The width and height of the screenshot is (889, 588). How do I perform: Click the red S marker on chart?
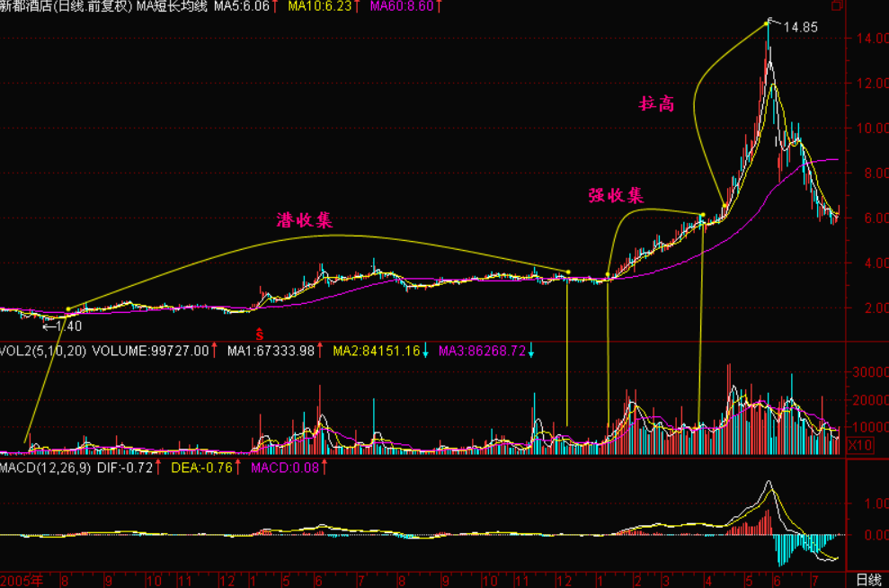click(x=259, y=334)
